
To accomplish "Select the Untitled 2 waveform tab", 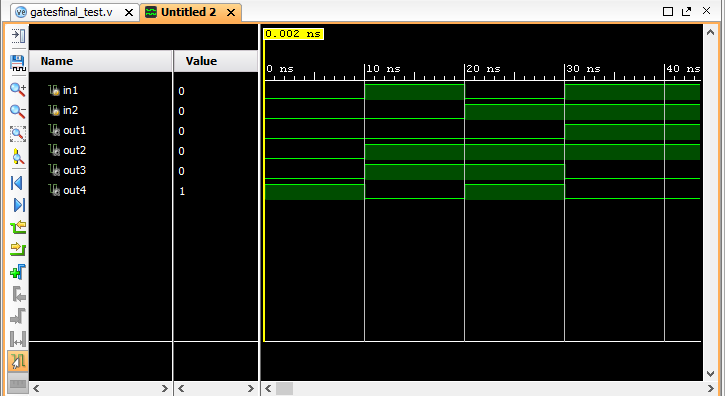I will [188, 12].
